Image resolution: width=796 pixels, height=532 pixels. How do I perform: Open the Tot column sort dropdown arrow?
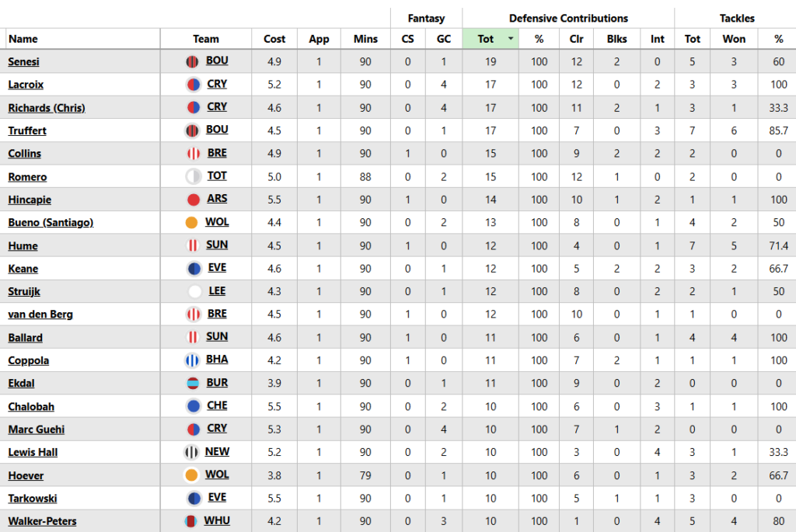(511, 39)
